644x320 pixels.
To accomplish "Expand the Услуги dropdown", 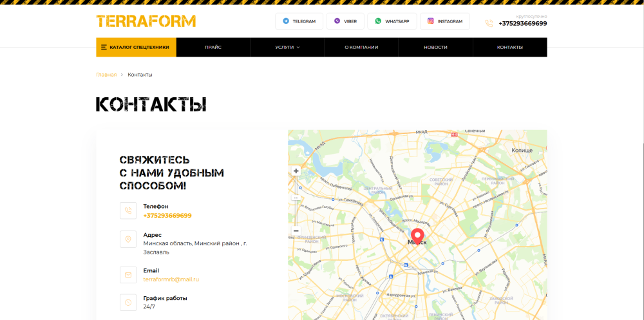I will pos(287,47).
